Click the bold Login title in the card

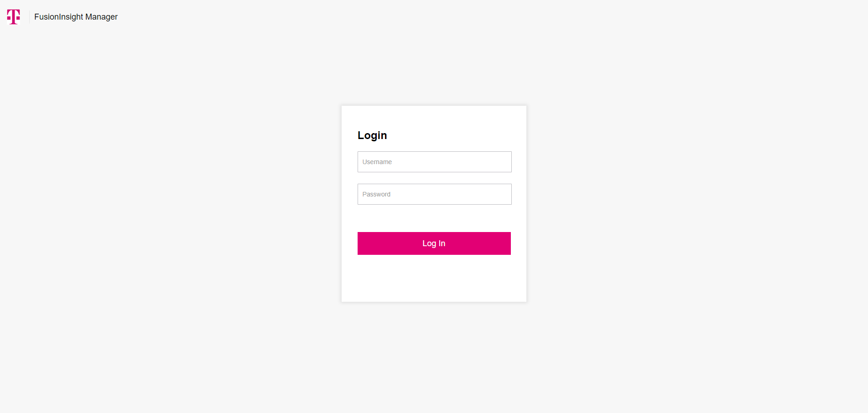[372, 135]
